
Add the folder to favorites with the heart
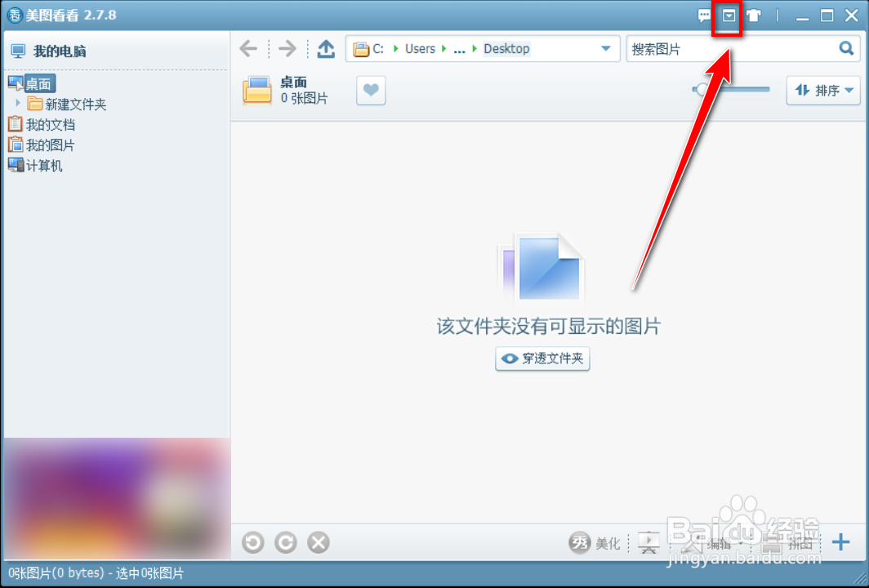click(371, 91)
